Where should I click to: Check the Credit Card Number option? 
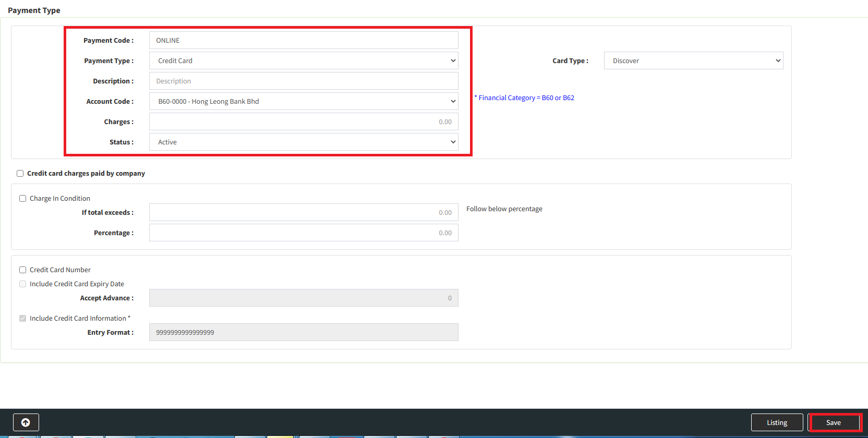click(23, 270)
